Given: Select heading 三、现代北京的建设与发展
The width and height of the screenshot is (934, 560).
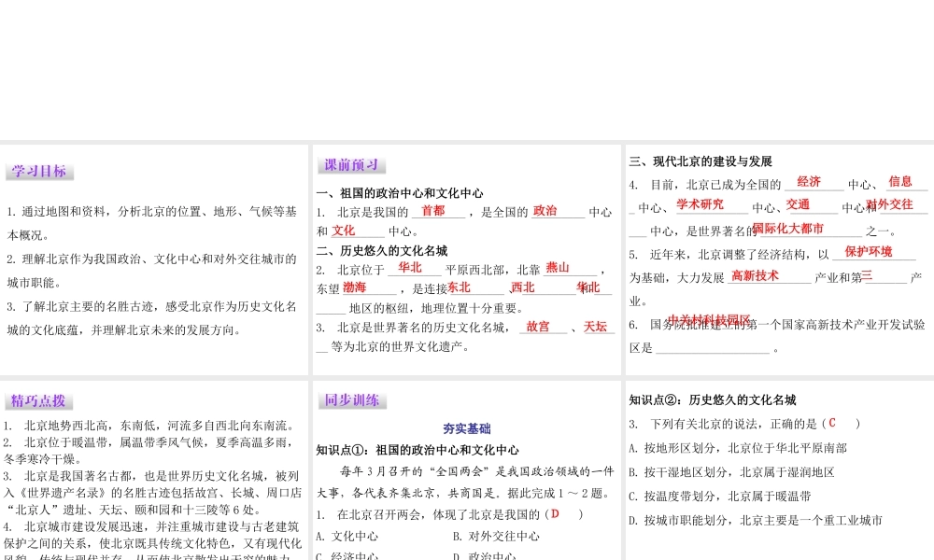Looking at the screenshot, I should pyautogui.click(x=700, y=161).
